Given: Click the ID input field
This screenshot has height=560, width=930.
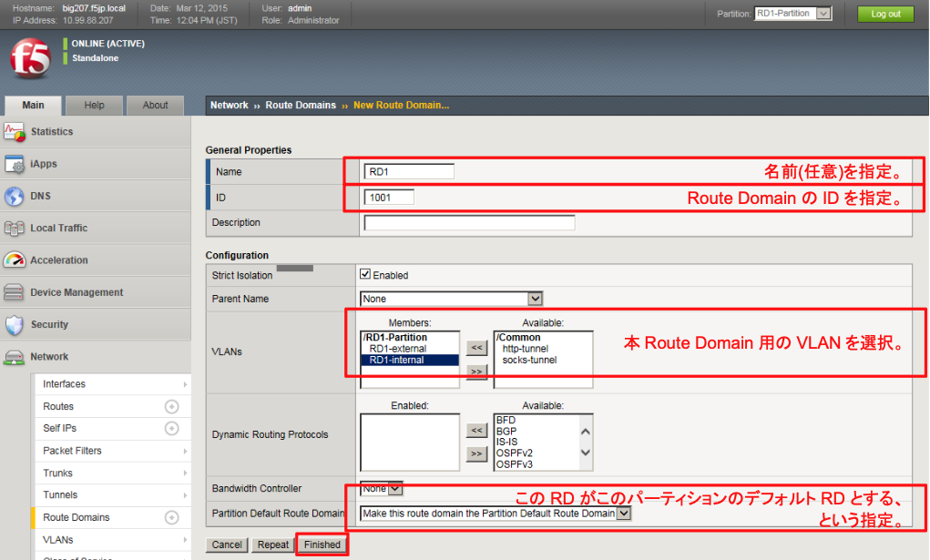Looking at the screenshot, I should pyautogui.click(x=389, y=198).
